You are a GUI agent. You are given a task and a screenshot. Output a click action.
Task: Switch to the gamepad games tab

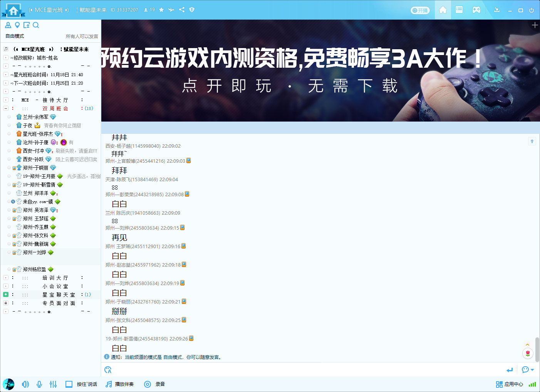pos(476,10)
